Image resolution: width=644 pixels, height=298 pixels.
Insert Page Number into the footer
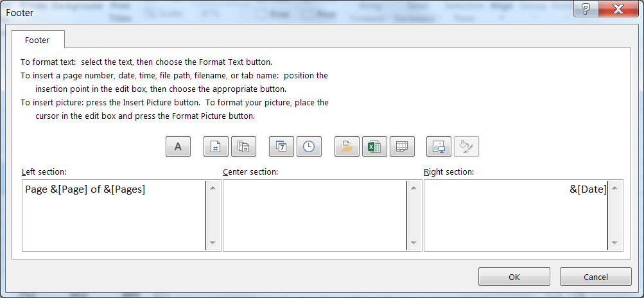pyautogui.click(x=216, y=146)
